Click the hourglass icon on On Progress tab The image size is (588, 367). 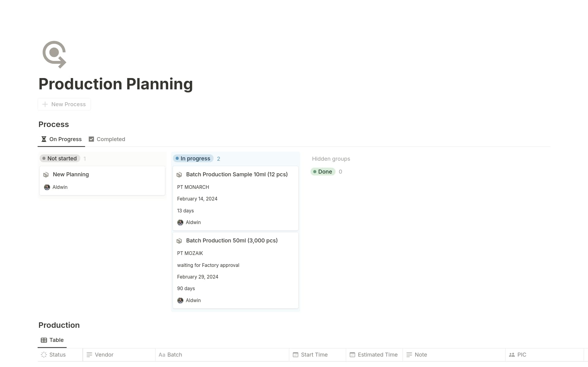point(44,139)
